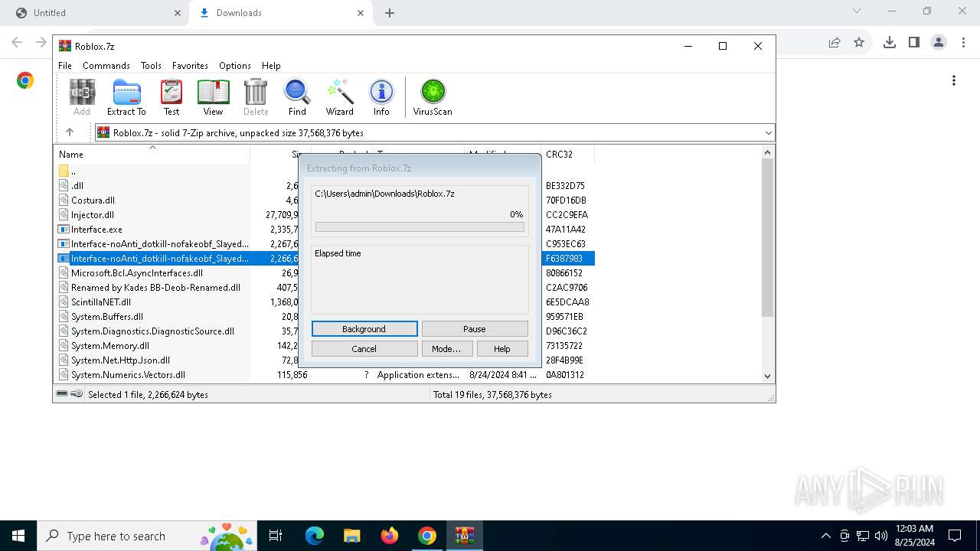This screenshot has height=551, width=980.
Task: Select the WinRAR taskbar icon
Action: [x=465, y=536]
